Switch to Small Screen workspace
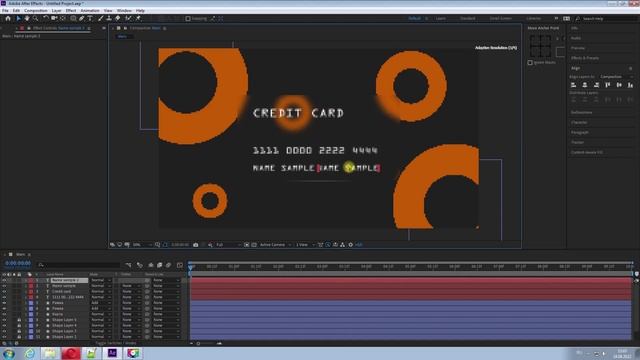 (500, 18)
